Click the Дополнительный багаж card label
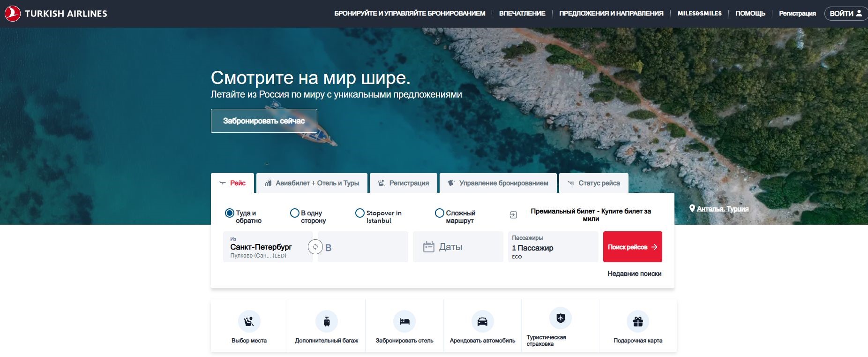 pyautogui.click(x=327, y=341)
